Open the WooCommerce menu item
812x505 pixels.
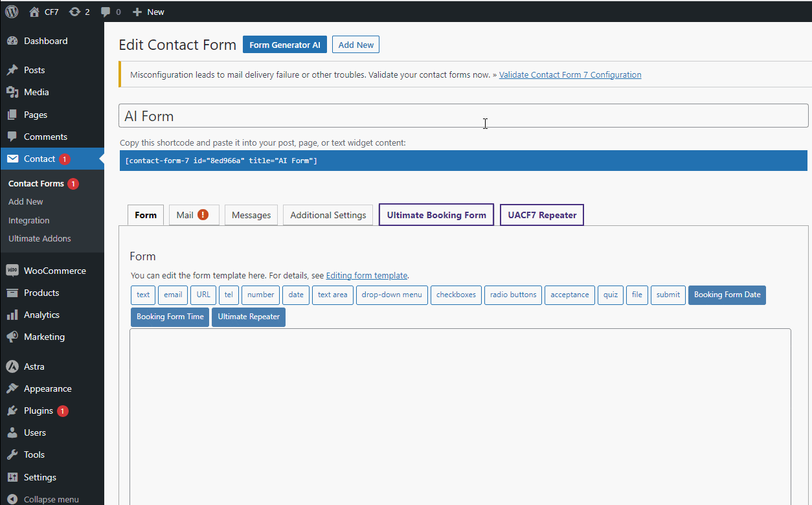tap(52, 271)
